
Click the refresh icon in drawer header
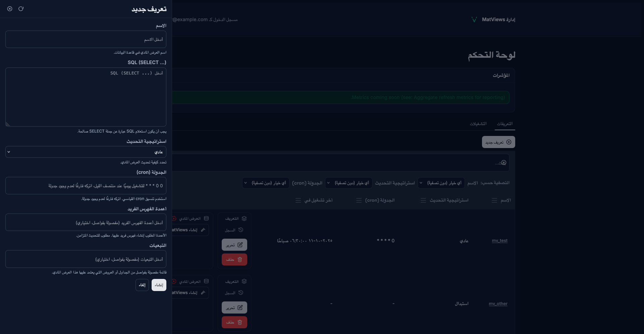pos(21,9)
